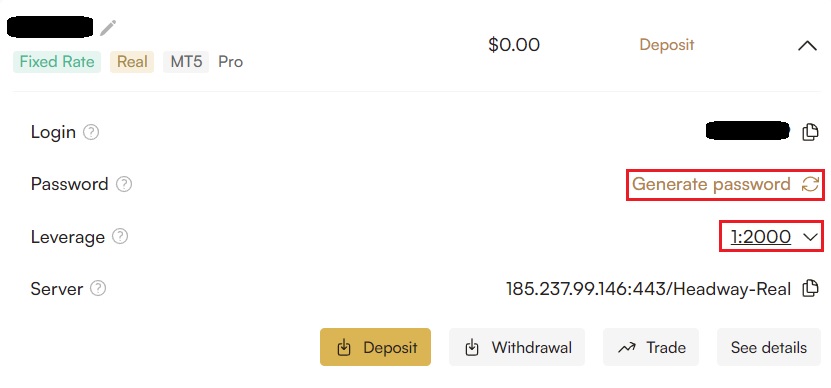
Task: Collapse the account card with top chevron
Action: 807,46
